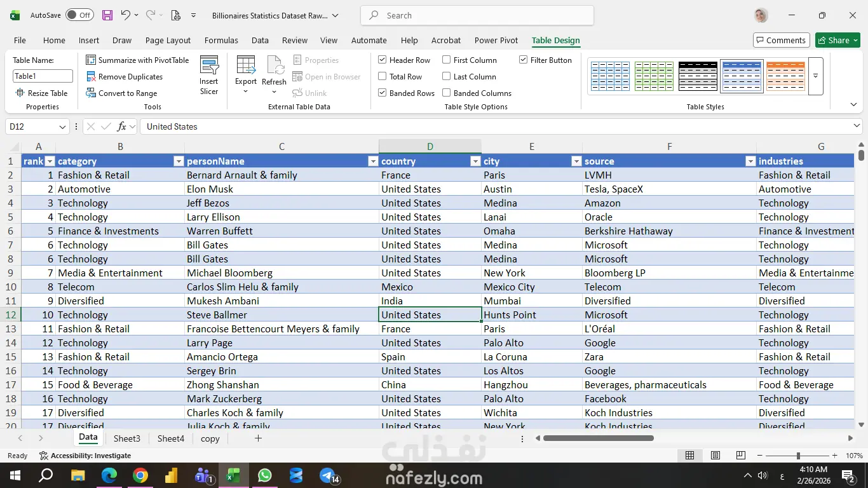
Task: Turn off the Filter Button checkbox
Action: tap(524, 60)
